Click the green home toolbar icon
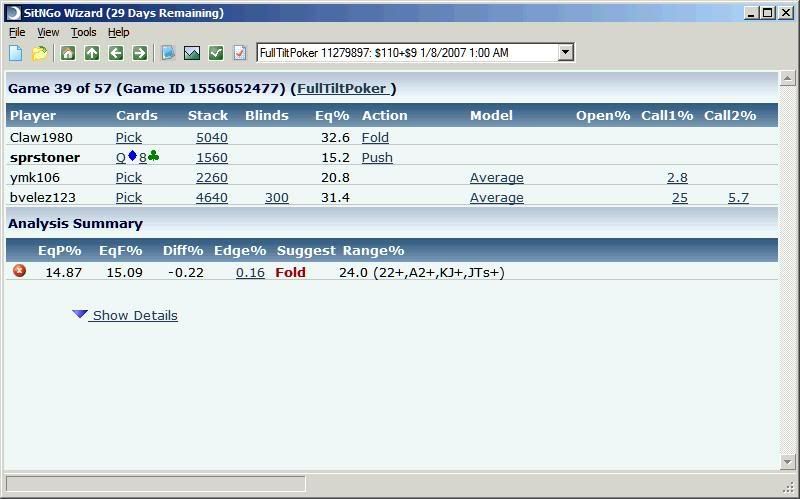 tap(68, 53)
